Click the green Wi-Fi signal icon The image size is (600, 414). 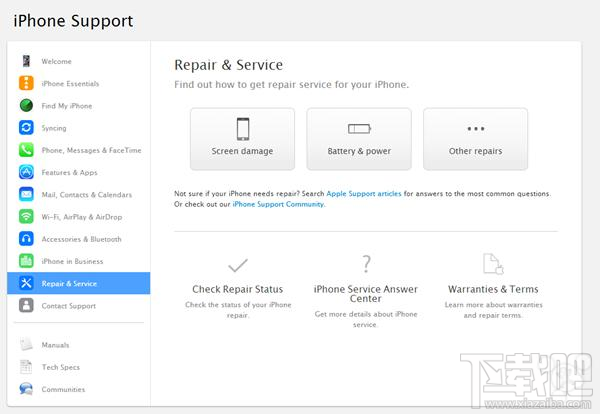click(x=26, y=216)
